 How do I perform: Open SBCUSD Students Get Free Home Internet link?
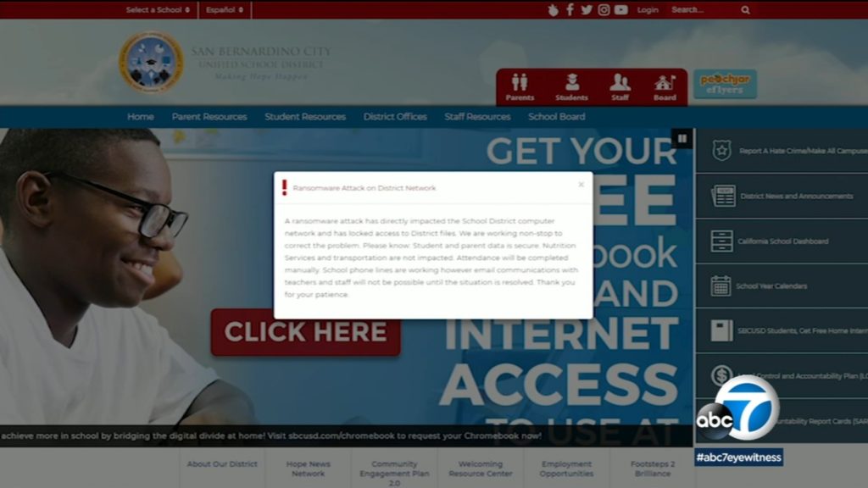coord(803,331)
